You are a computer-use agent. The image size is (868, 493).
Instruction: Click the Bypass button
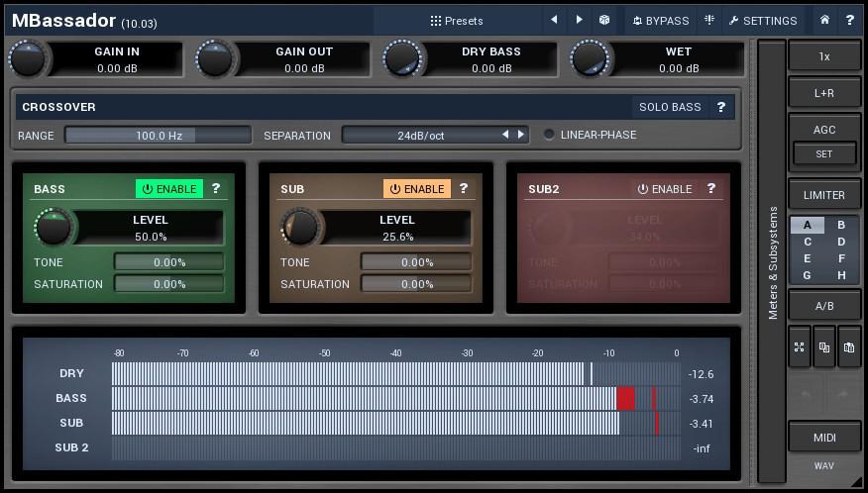(660, 20)
